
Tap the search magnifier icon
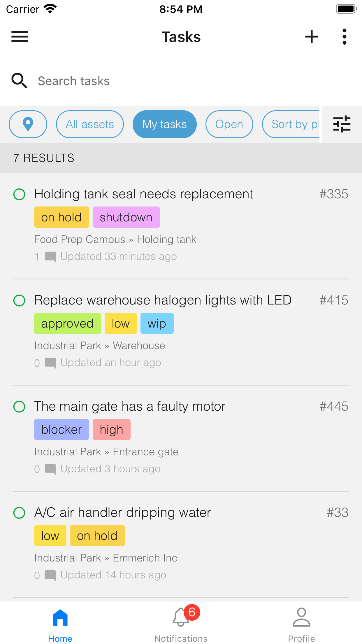click(x=19, y=81)
